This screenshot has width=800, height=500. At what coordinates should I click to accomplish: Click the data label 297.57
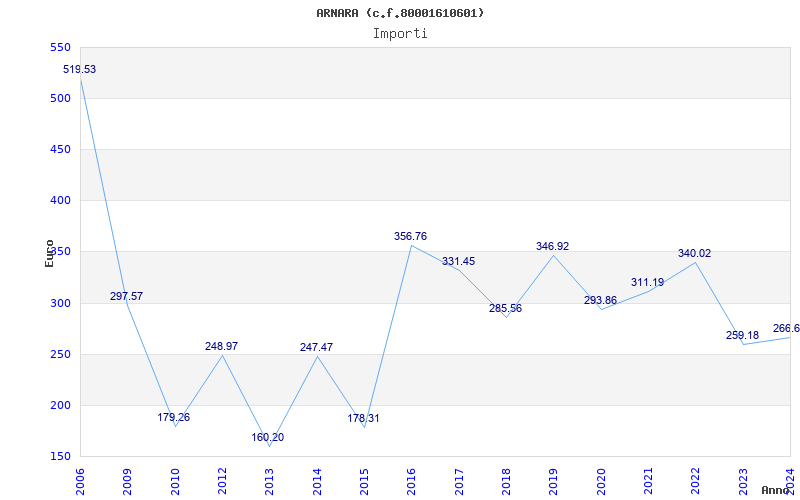127,296
